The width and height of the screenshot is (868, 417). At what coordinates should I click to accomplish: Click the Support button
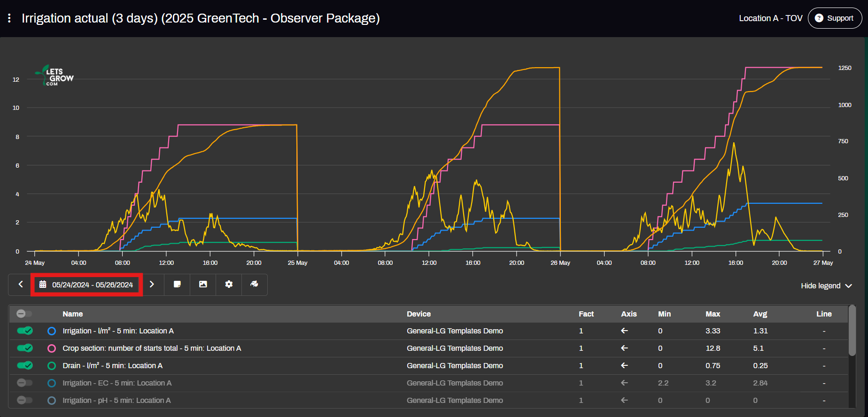point(835,18)
